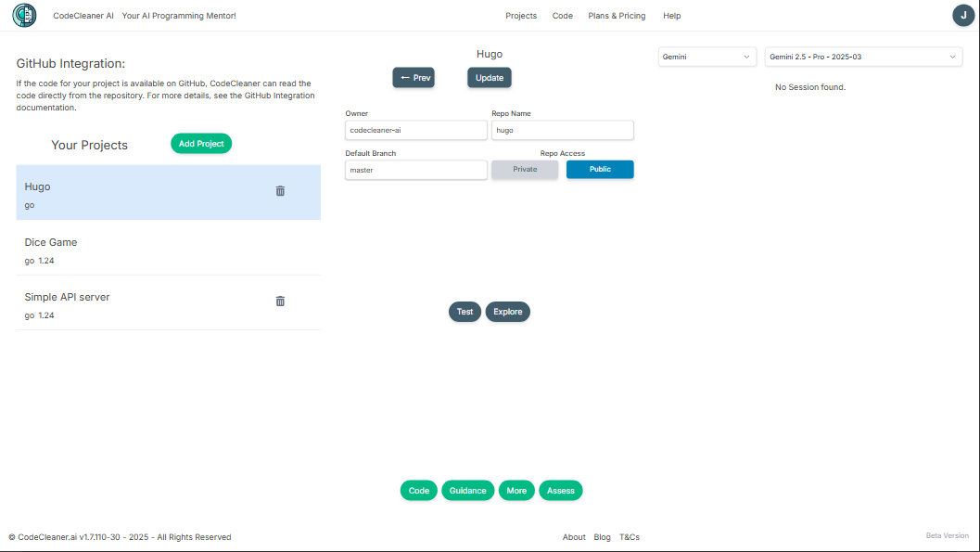This screenshot has width=980, height=552.
Task: Click the Test button
Action: pyautogui.click(x=465, y=312)
